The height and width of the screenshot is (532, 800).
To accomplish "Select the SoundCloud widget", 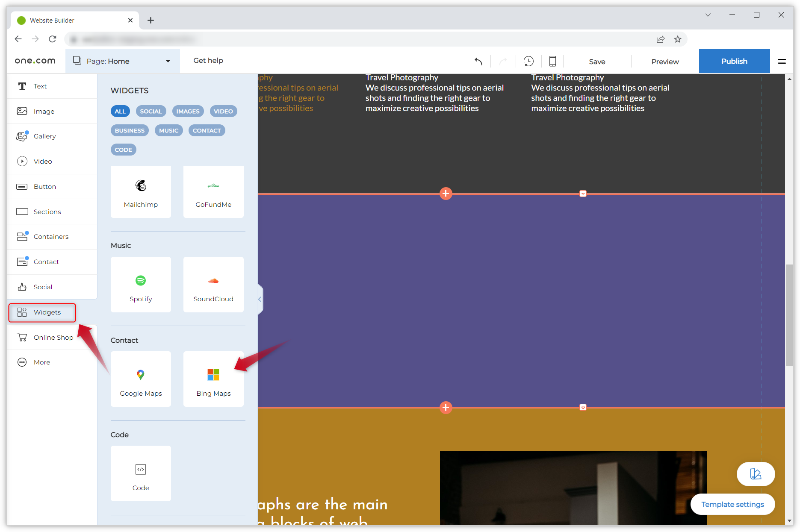I will [x=213, y=285].
